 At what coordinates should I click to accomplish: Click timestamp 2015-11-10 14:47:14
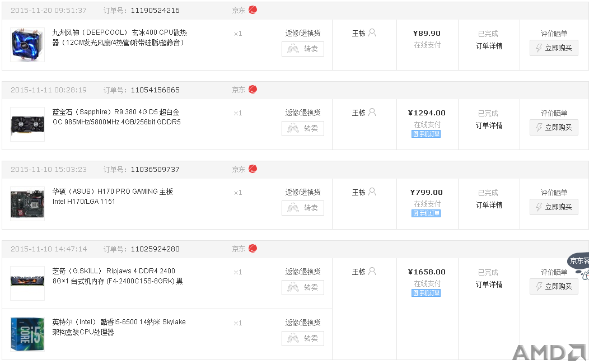point(49,249)
